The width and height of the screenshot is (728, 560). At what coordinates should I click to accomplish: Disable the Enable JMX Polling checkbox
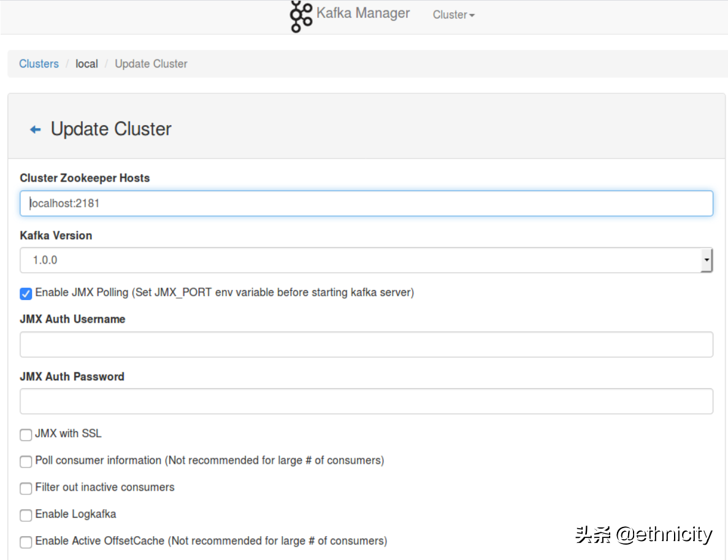coord(26,293)
